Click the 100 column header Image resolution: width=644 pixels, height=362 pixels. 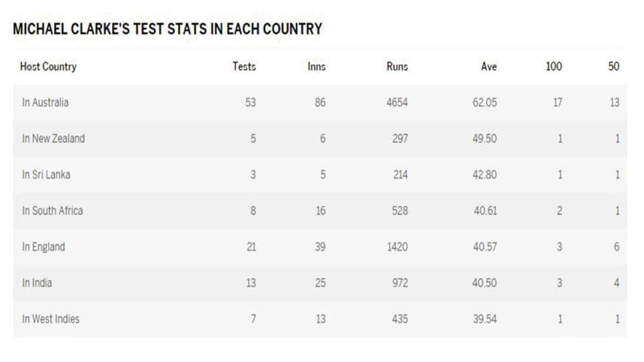click(553, 67)
